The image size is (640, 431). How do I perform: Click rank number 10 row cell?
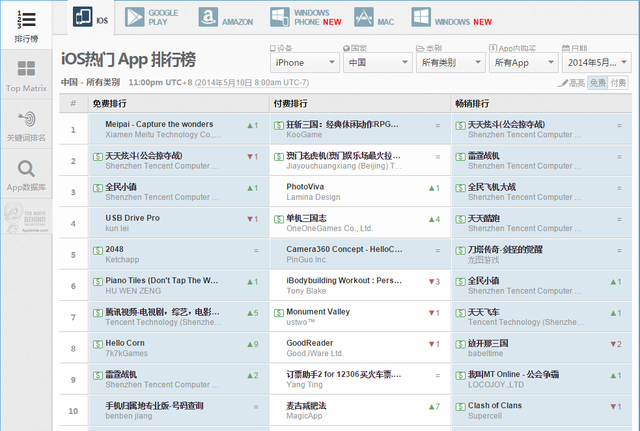pyautogui.click(x=73, y=411)
